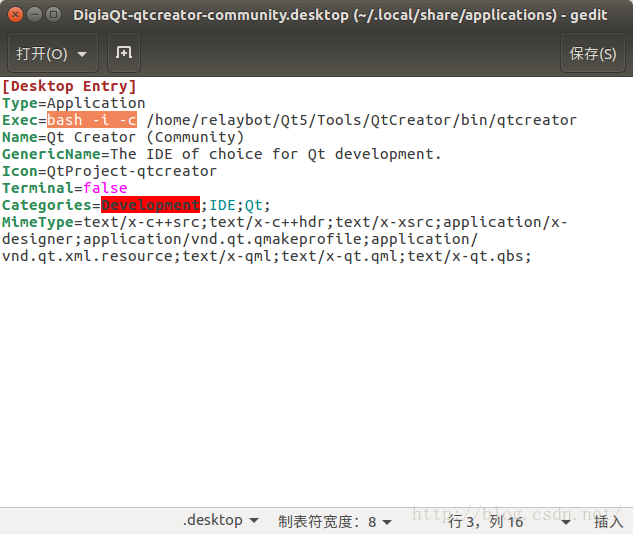The height and width of the screenshot is (534, 633).
Task: Close the gedit window with red button
Action: point(15,15)
